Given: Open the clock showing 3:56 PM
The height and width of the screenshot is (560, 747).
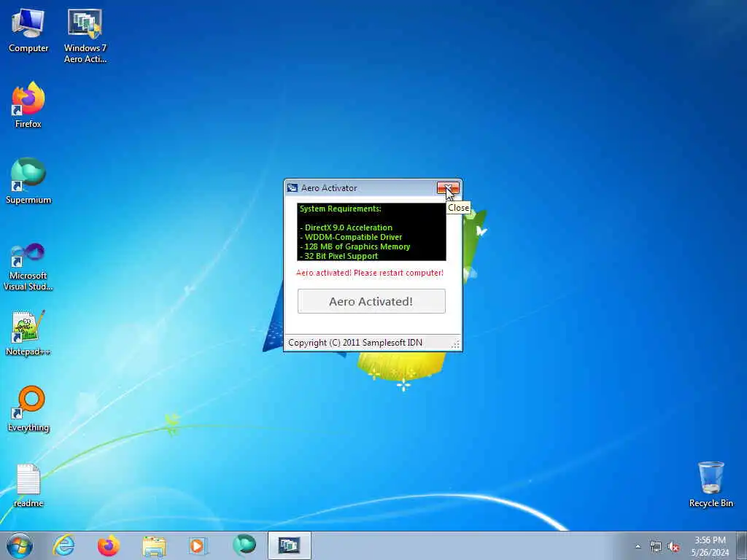Looking at the screenshot, I should 710,546.
